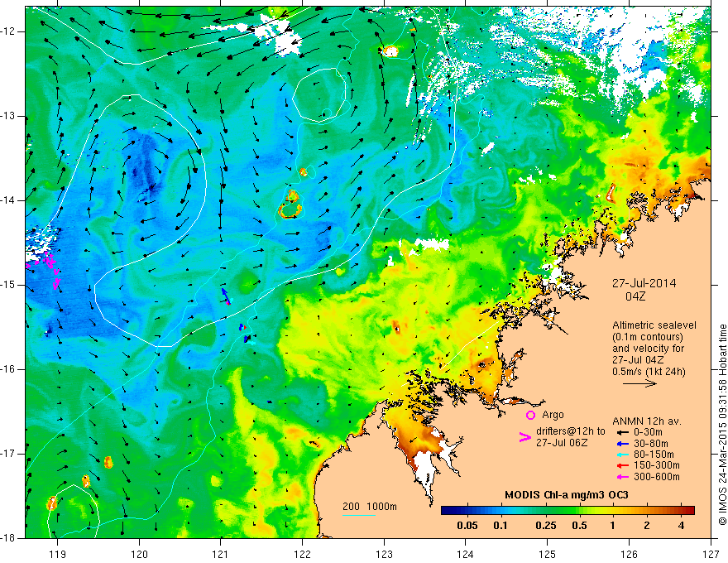
Task: Click the '127' longitude axis label
Action: tap(711, 554)
